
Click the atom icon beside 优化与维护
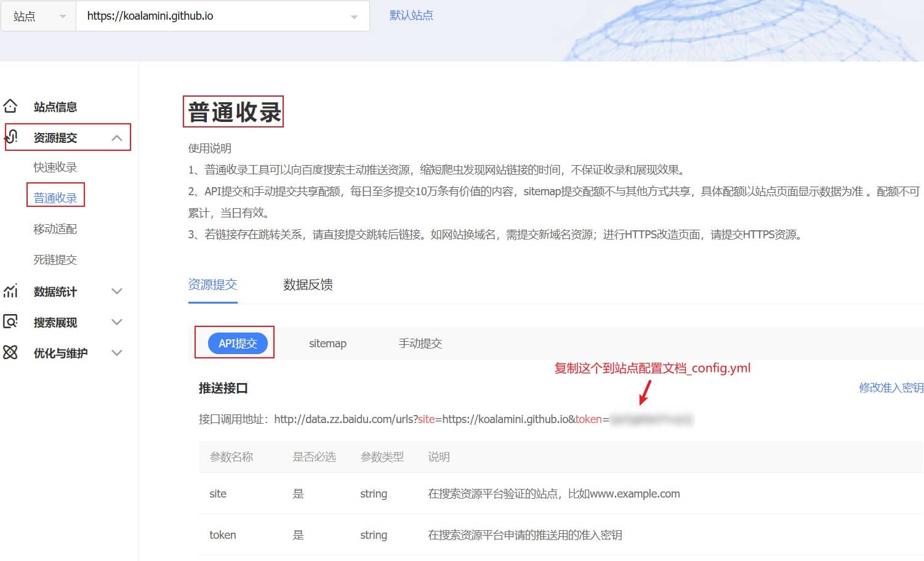10,352
